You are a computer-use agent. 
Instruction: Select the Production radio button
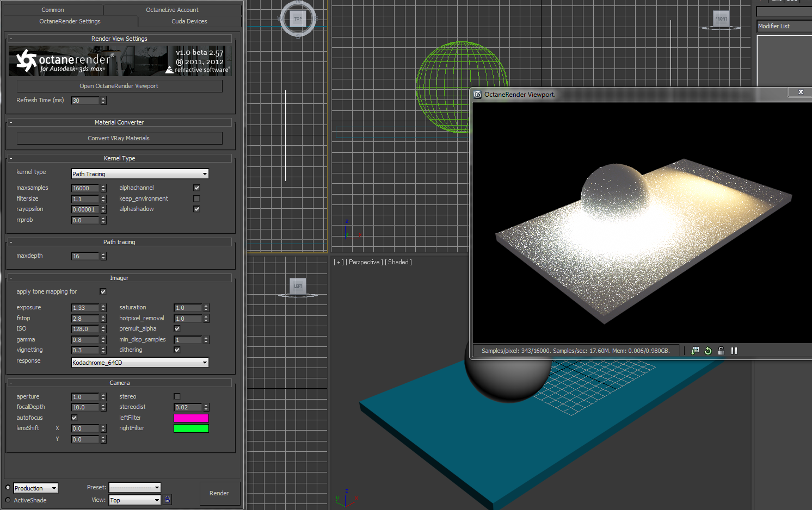tap(8, 488)
